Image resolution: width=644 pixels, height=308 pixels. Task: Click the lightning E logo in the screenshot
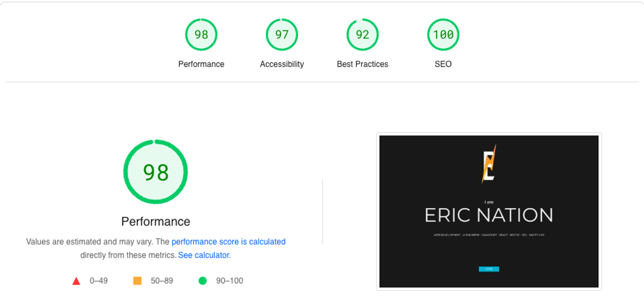(489, 164)
